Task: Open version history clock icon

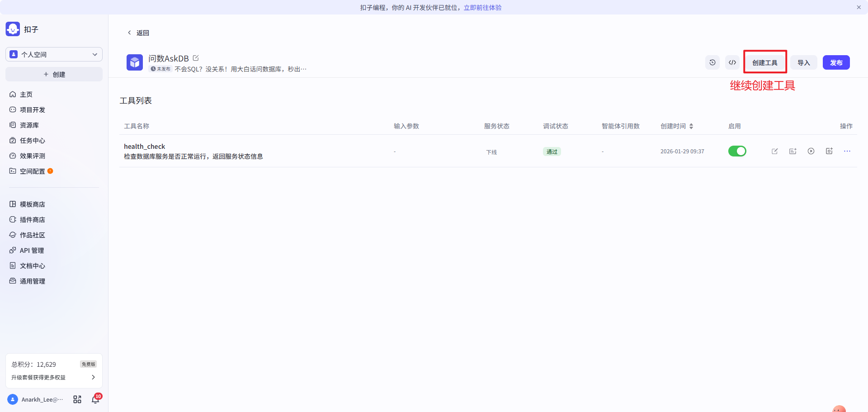Action: pyautogui.click(x=712, y=62)
